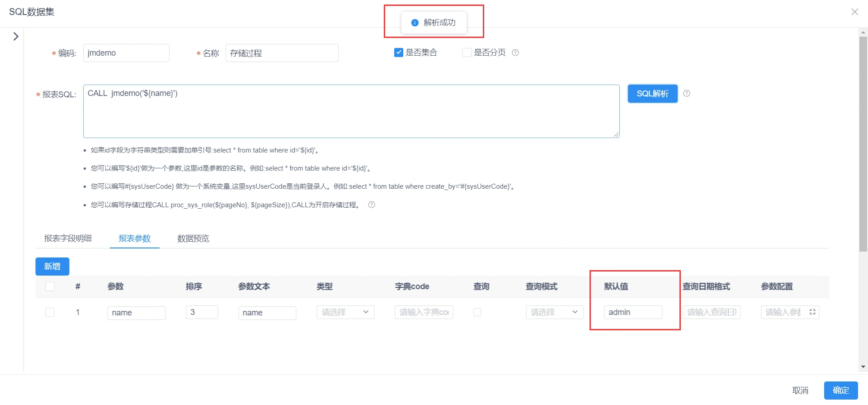868x405 pixels.
Task: Uncheck the 是否集合 checkbox
Action: [399, 52]
